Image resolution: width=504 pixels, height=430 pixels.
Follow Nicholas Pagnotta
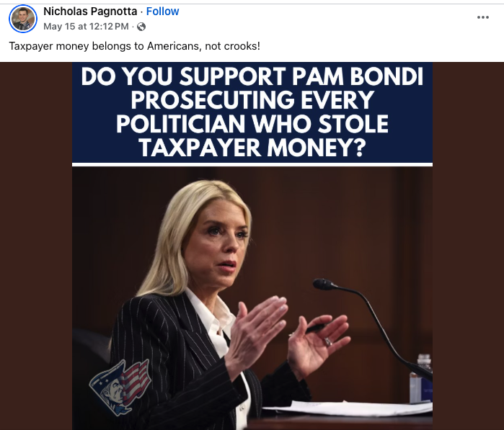(x=162, y=12)
